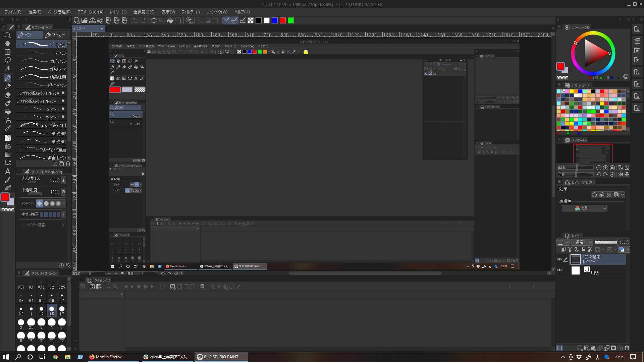Click the Scale/Rotate transform icon

(178, 21)
